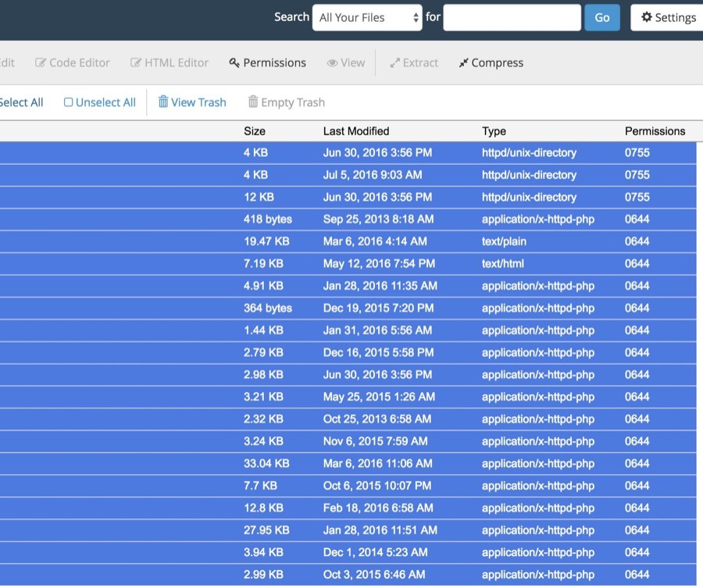Click the 12.8 KB size cell
The height and width of the screenshot is (588, 703).
(x=263, y=508)
